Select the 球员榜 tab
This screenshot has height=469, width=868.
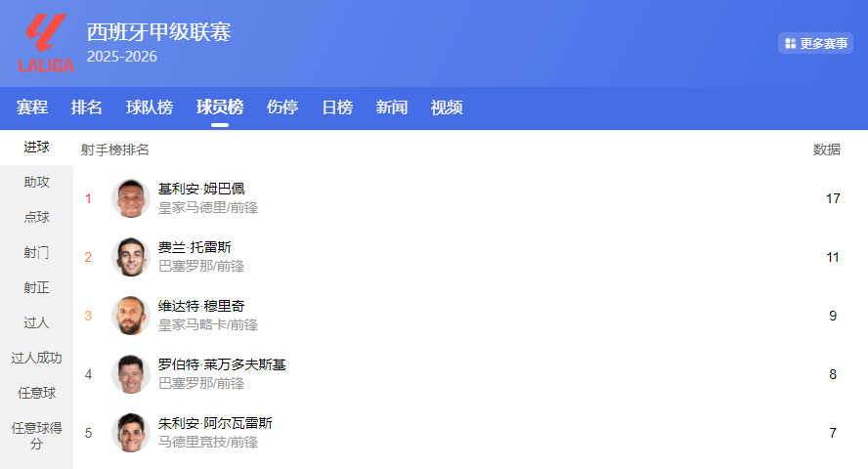pyautogui.click(x=220, y=107)
